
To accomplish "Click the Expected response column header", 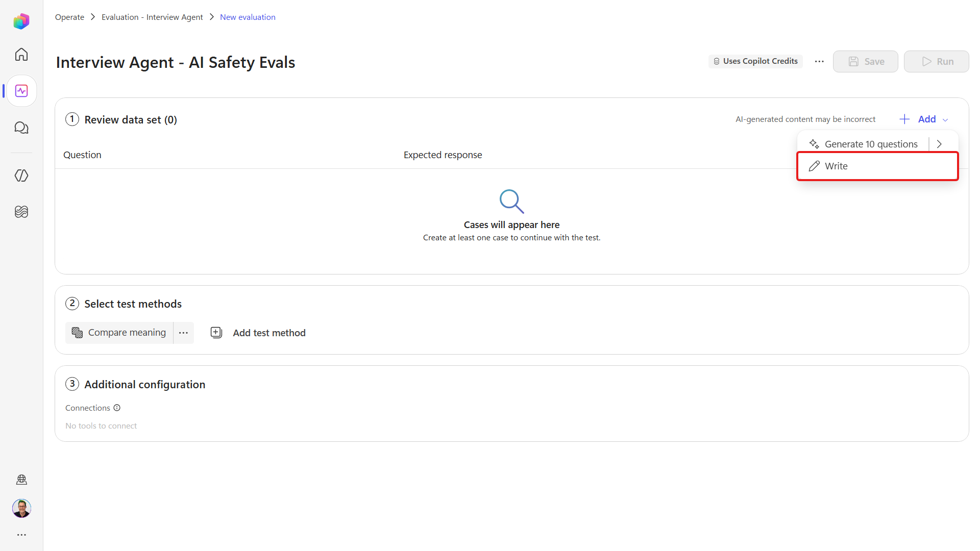I will 443,155.
